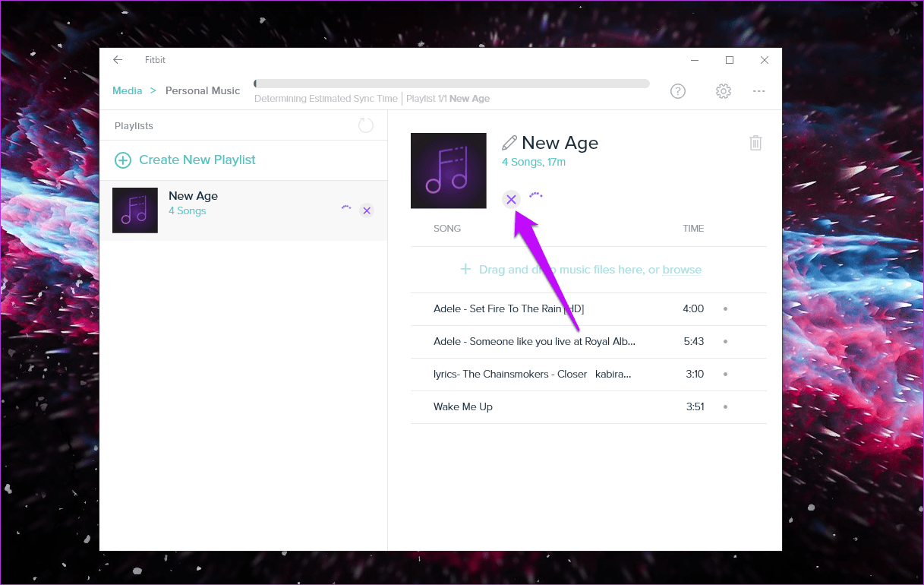Cancel sync using X in playlist sidebar row
924x585 pixels.
coord(367,210)
